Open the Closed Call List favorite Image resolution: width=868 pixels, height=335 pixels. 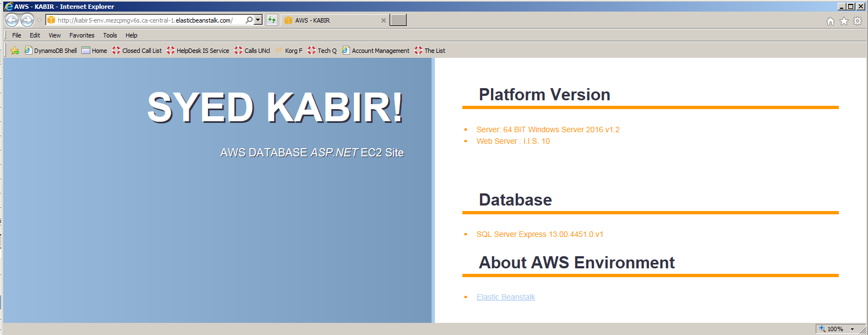pyautogui.click(x=137, y=51)
